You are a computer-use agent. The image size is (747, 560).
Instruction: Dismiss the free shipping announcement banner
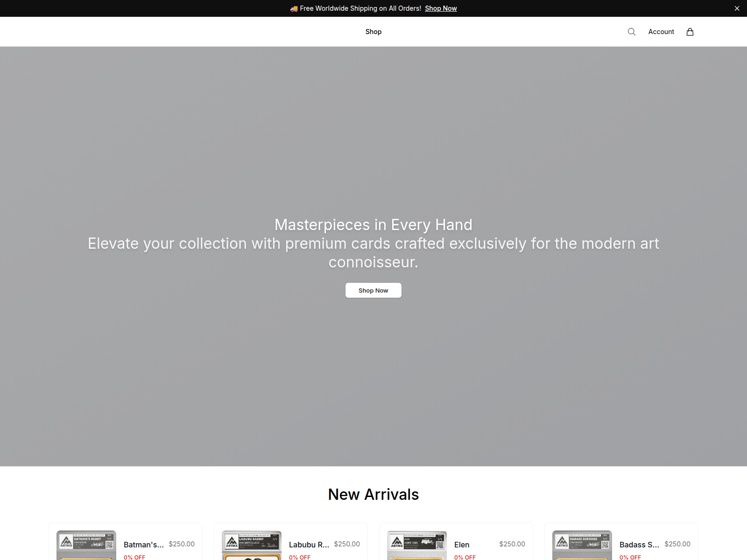pyautogui.click(x=737, y=8)
